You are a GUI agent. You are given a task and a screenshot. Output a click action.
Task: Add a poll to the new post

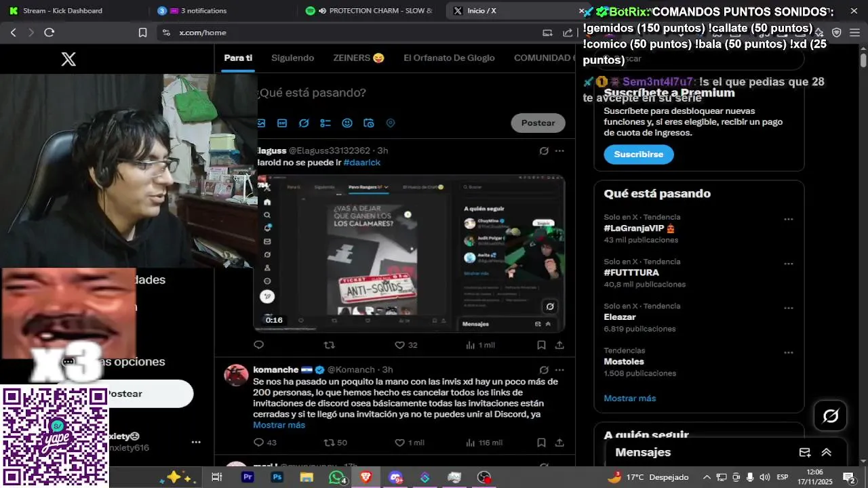click(x=325, y=123)
